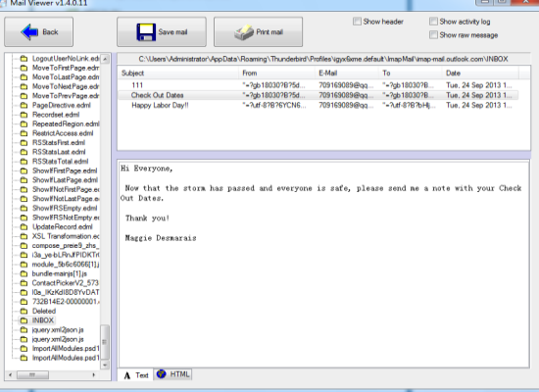The height and width of the screenshot is (392, 539).
Task: Select the Deleted folder in tree
Action: tap(44, 312)
